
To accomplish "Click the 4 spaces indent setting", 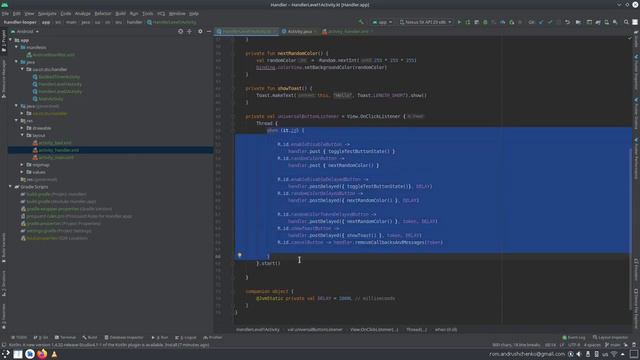I will coord(592,345).
